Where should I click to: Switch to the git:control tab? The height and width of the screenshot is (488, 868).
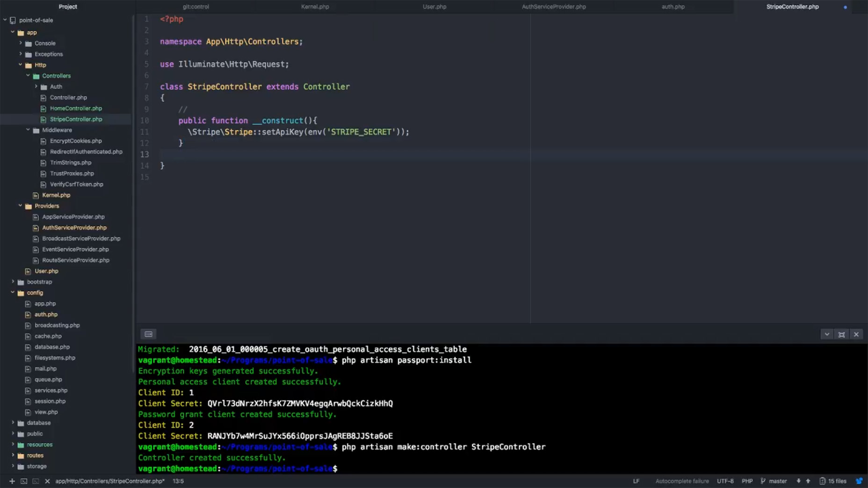click(x=196, y=7)
